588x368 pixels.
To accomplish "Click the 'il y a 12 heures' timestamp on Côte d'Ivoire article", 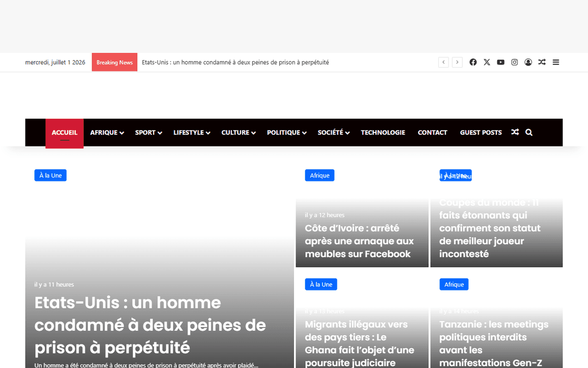I will pos(324,215).
